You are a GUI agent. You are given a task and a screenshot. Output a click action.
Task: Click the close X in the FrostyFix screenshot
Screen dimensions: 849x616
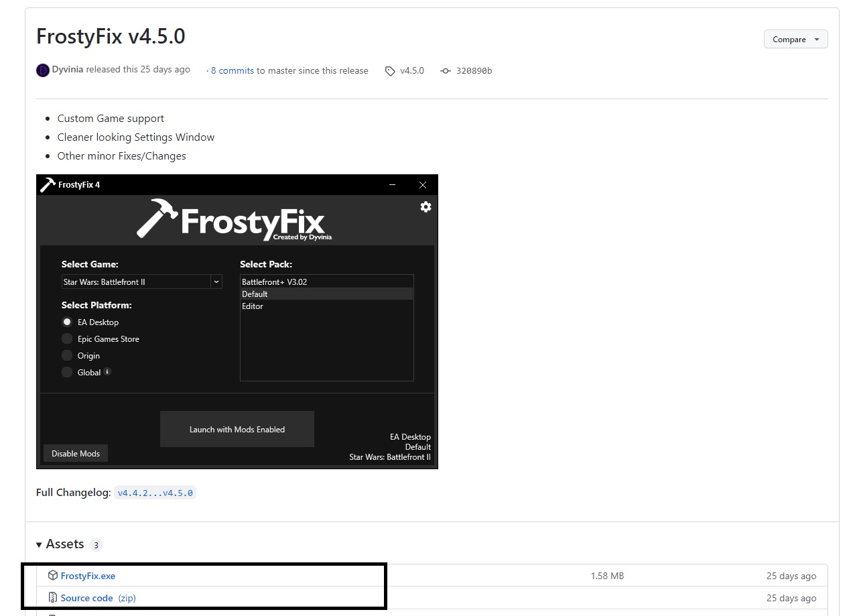point(422,185)
